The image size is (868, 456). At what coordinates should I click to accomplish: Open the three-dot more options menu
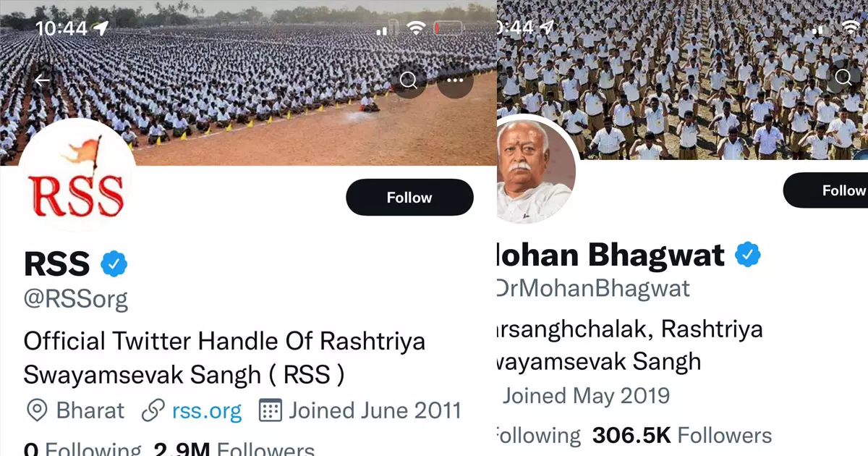(455, 80)
